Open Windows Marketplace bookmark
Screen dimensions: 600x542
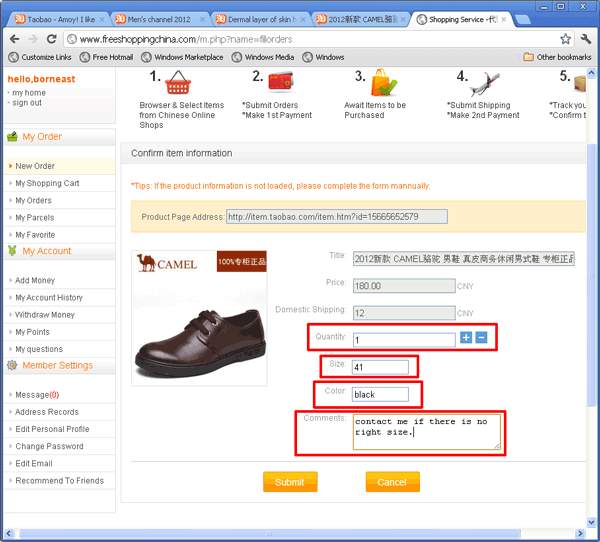click(x=182, y=57)
